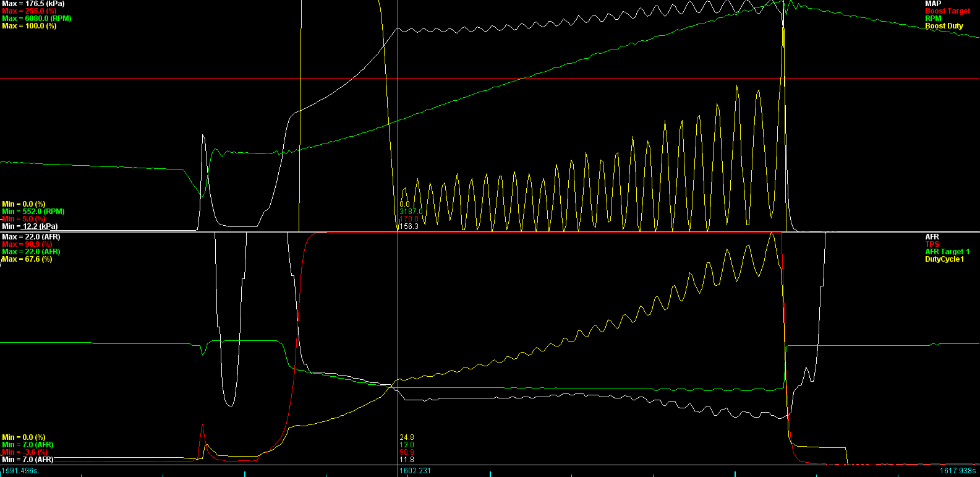Click the red "Max = 255.0 (%)" label
This screenshot has width=980, height=477.
click(x=29, y=11)
